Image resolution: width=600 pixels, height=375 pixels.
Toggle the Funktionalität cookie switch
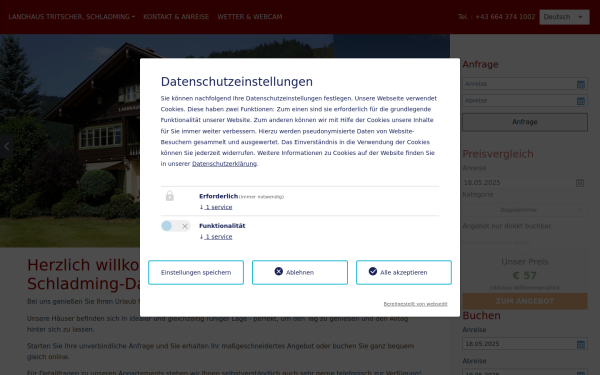point(176,226)
